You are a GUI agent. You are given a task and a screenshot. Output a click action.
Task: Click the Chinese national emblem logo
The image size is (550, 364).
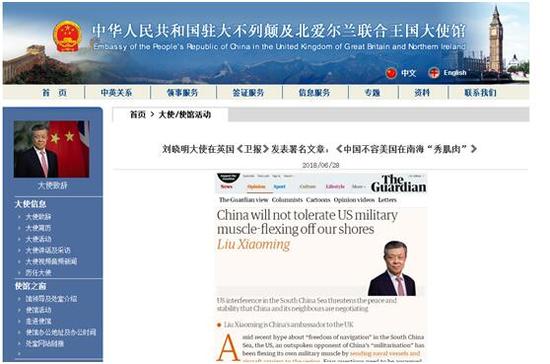point(67,36)
